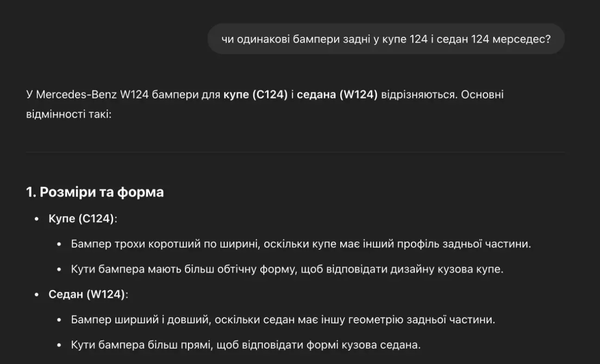Viewport: 600px width, 364px height.
Task: Click the user message bubble about bumpers
Action: (x=386, y=39)
